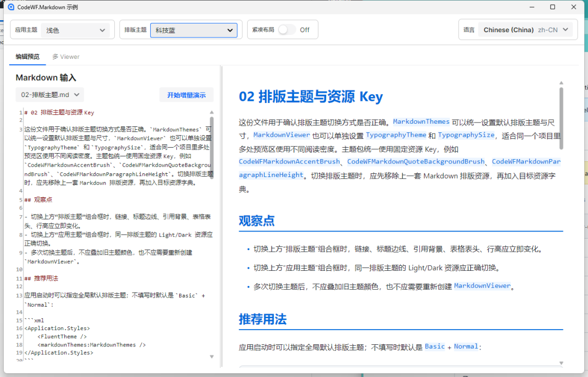Click editor line '## 观察点'

coord(38,200)
